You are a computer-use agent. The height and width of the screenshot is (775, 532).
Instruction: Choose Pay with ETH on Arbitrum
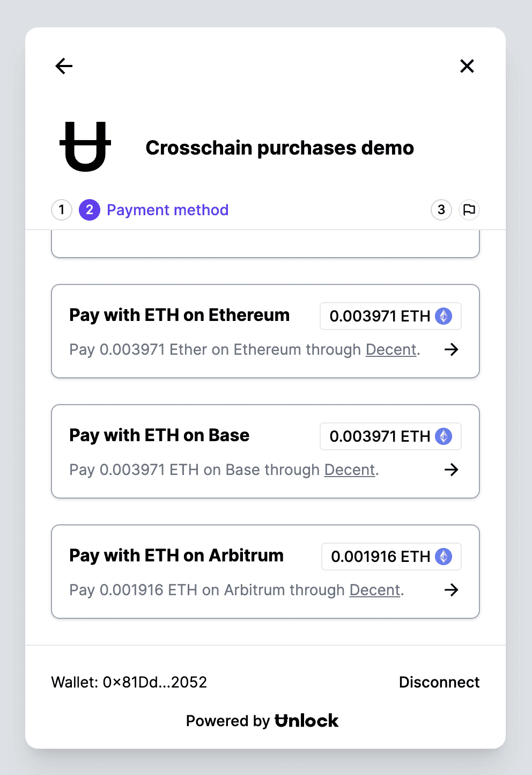point(265,572)
